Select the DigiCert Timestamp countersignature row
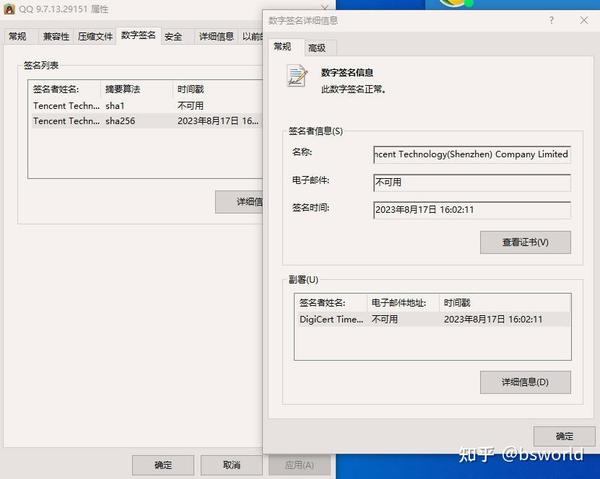600x479 pixels. (x=433, y=319)
